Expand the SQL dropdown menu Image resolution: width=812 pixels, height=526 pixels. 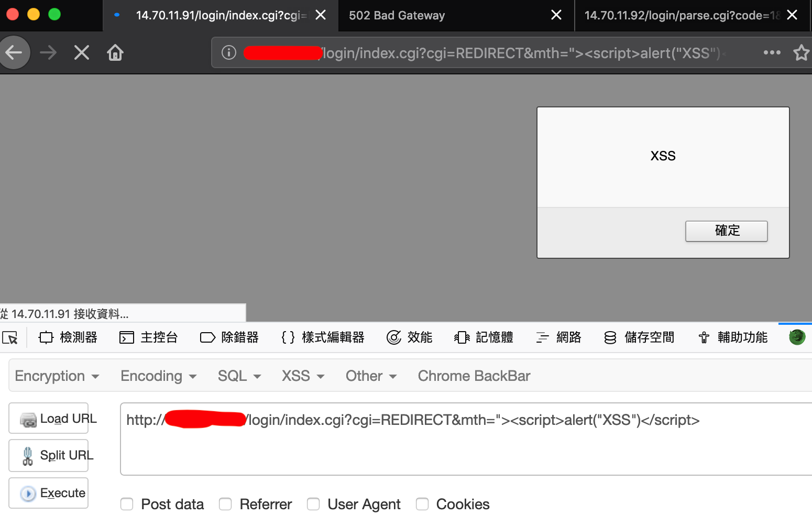pos(239,376)
